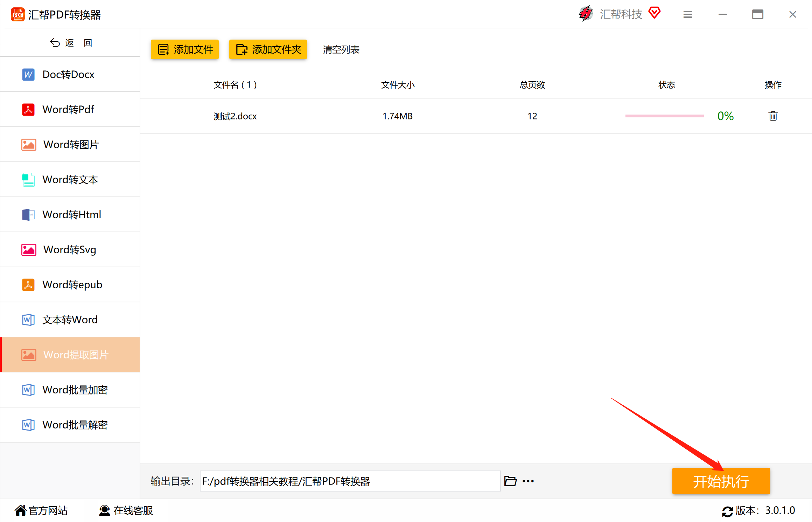Image resolution: width=812 pixels, height=522 pixels.
Task: Click the refresh icon beside 版本
Action: click(728, 511)
